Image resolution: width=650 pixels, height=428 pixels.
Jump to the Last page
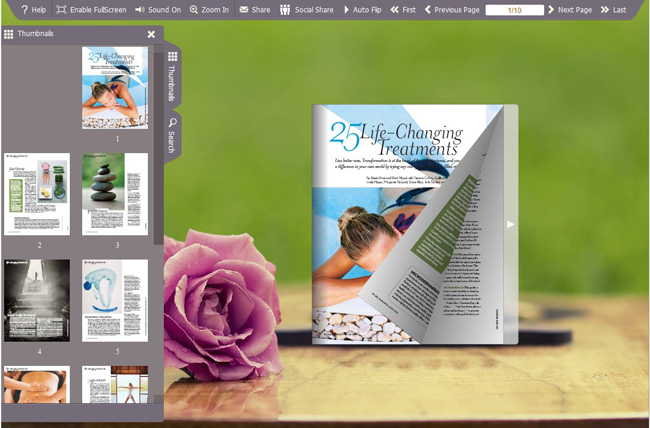614,10
